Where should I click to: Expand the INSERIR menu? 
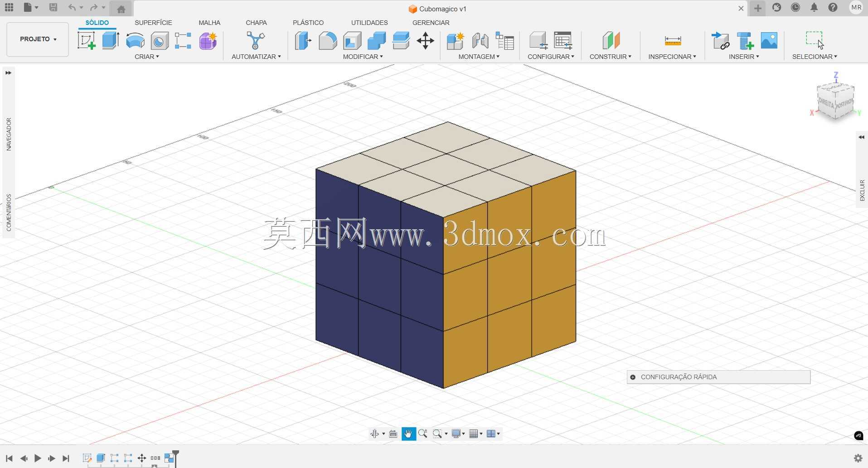(744, 57)
